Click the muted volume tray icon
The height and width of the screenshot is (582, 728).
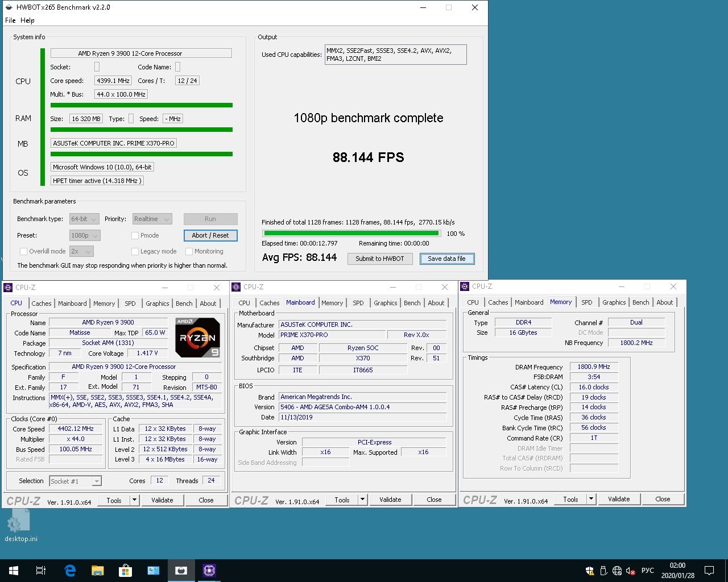pos(631,571)
